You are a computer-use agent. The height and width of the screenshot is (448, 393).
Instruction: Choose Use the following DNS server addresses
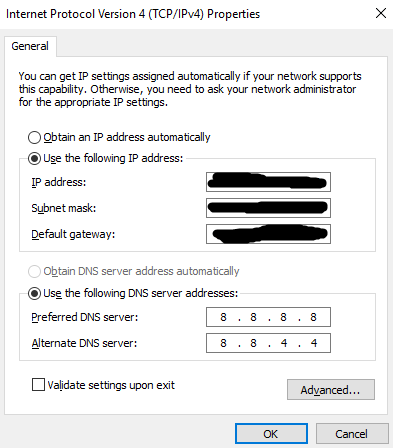[x=34, y=294]
